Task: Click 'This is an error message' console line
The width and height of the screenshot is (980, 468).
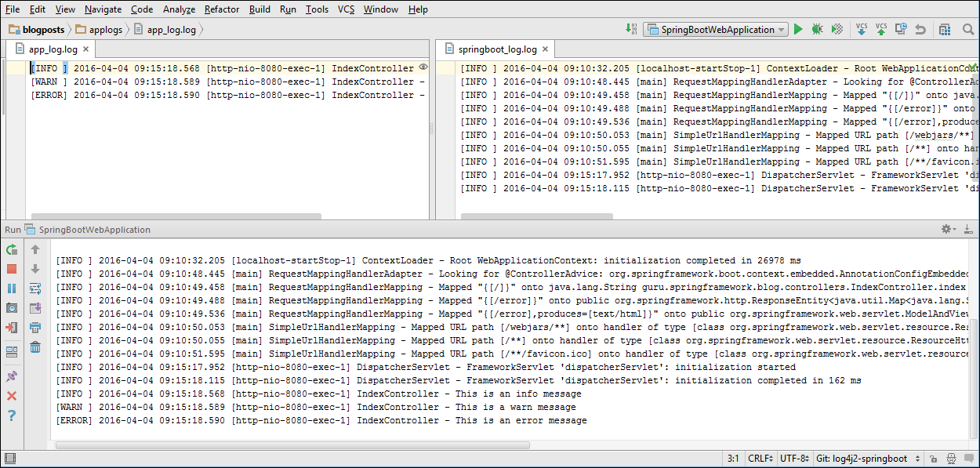Action: pyautogui.click(x=321, y=420)
